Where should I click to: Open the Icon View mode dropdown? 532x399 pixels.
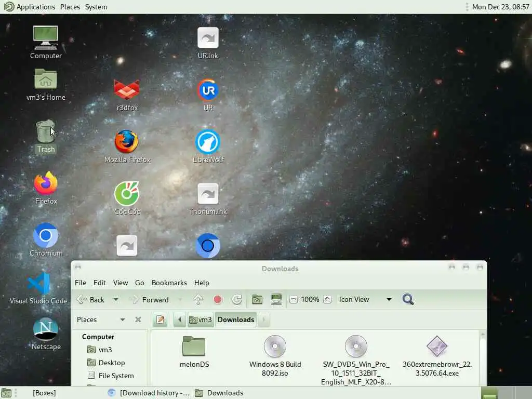(365, 300)
